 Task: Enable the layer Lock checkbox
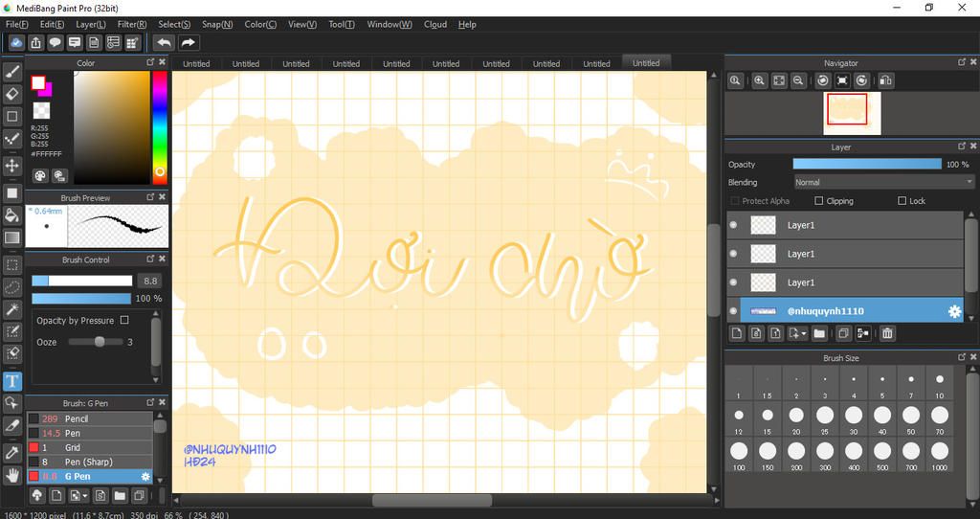click(902, 201)
